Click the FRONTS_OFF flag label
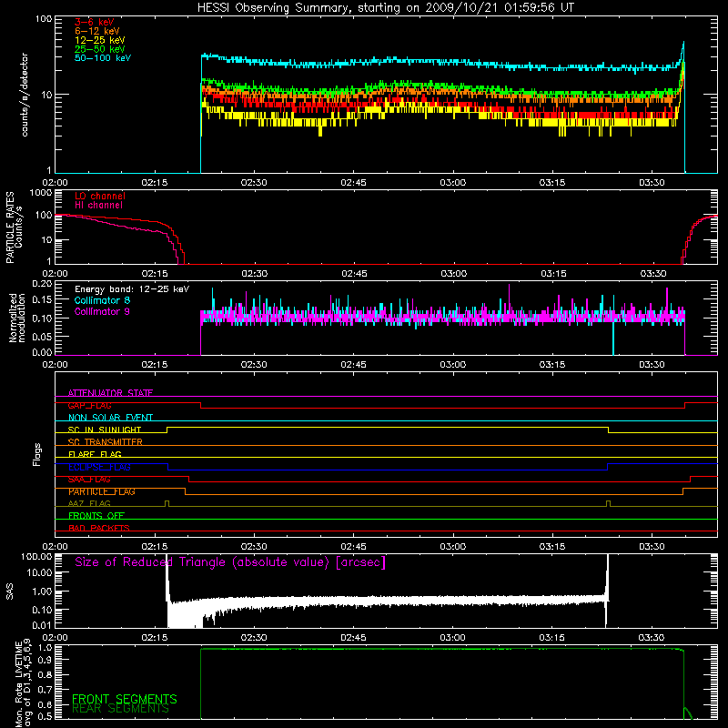 [96, 516]
